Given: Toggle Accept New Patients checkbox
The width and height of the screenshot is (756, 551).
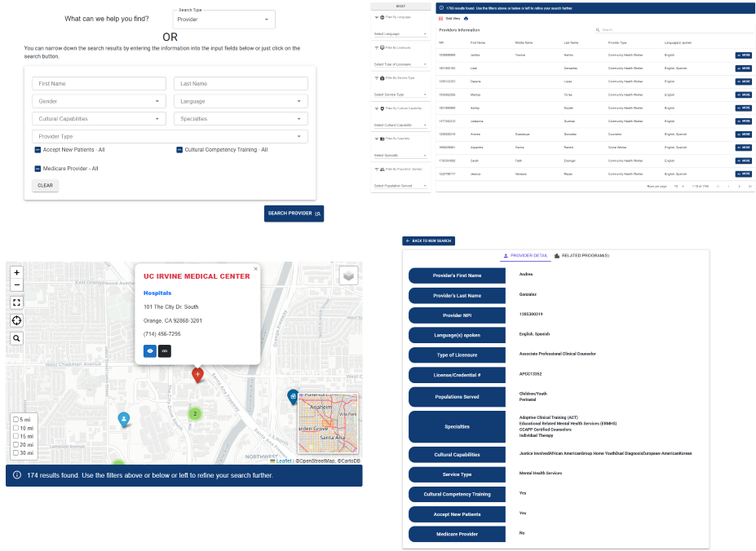Looking at the screenshot, I should pyautogui.click(x=38, y=150).
